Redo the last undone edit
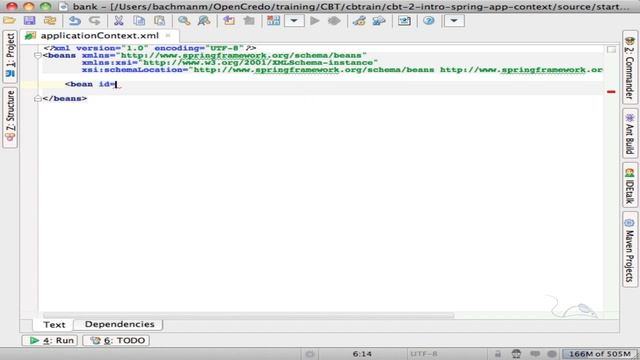This screenshot has width=640, height=360. pyautogui.click(x=95, y=20)
